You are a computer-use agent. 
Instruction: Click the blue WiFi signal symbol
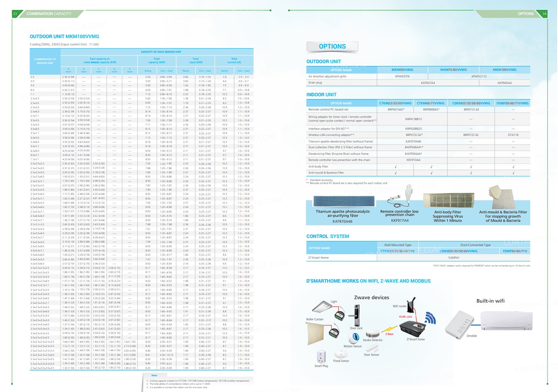(430, 319)
